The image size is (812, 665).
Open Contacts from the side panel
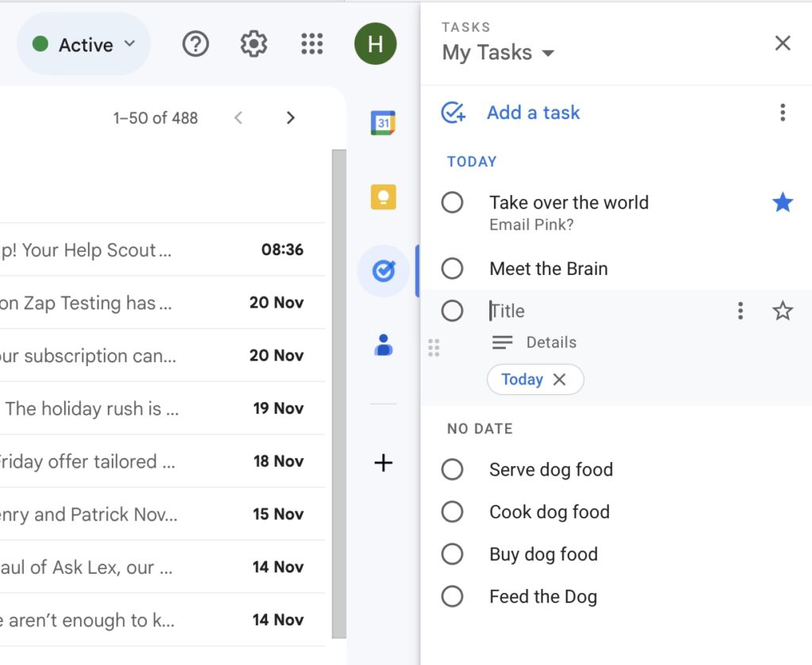383,345
